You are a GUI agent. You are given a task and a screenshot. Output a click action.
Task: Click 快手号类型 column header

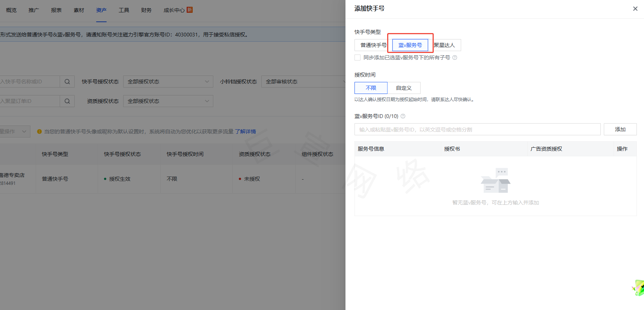click(x=55, y=154)
